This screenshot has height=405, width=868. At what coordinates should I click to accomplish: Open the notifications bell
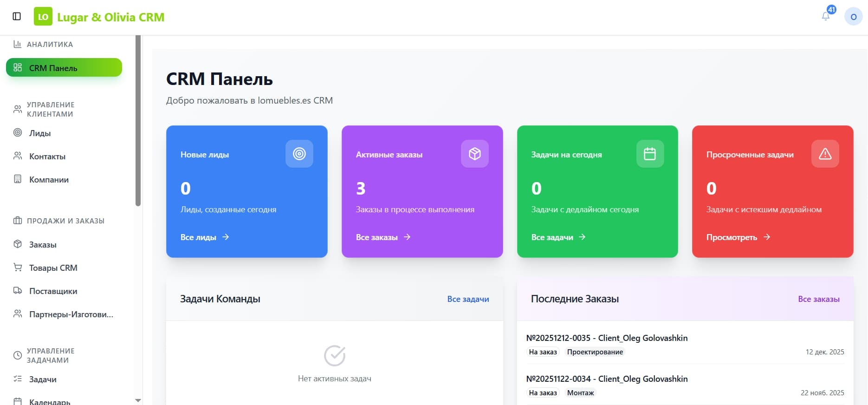pyautogui.click(x=826, y=17)
